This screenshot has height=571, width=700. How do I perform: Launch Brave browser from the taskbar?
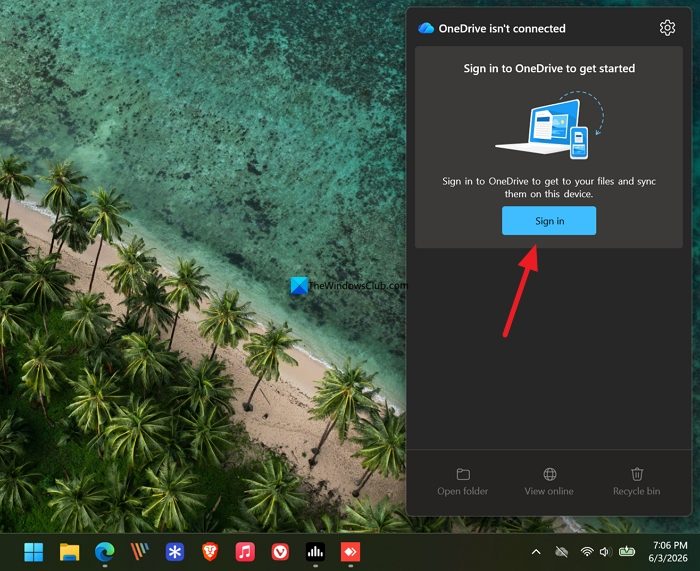[210, 552]
